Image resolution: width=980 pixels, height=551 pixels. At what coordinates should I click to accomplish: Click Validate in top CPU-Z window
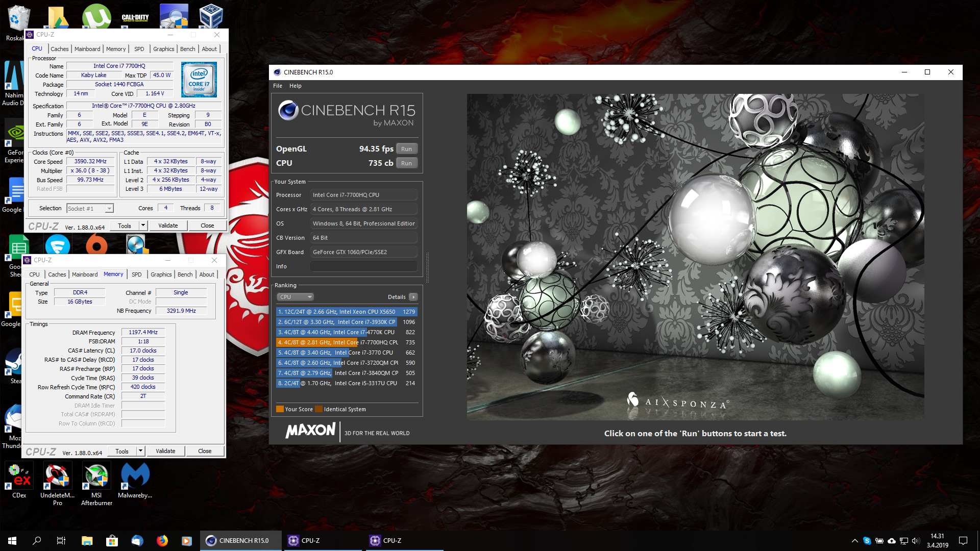(x=168, y=226)
